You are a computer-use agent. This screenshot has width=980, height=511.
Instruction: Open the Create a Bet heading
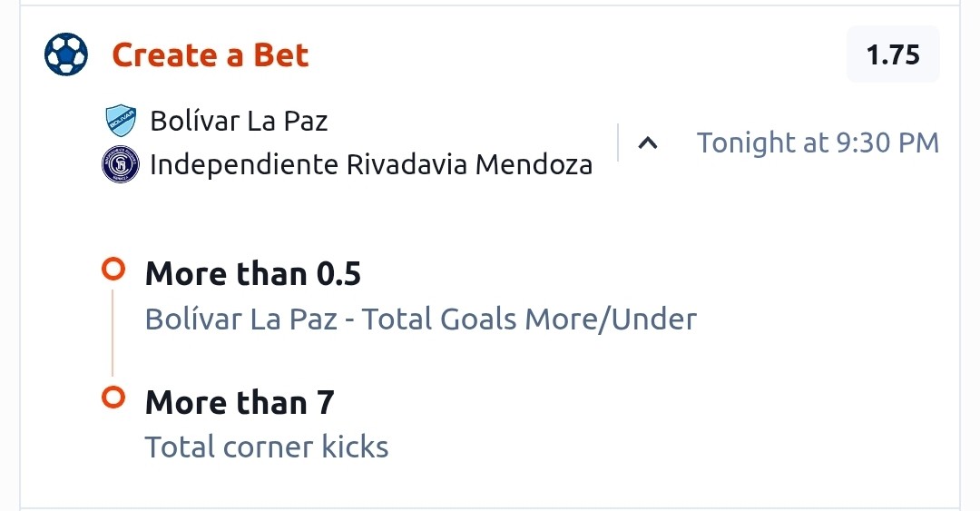coord(210,55)
